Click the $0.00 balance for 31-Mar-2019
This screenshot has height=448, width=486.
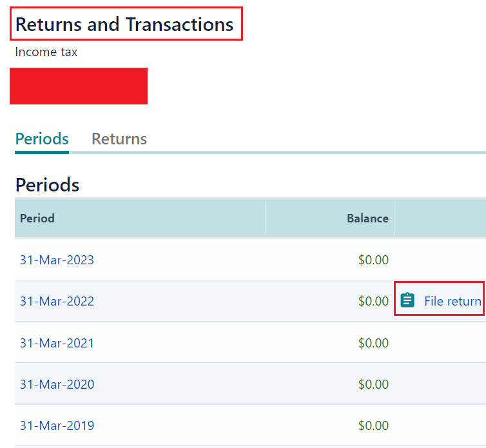pyautogui.click(x=373, y=425)
